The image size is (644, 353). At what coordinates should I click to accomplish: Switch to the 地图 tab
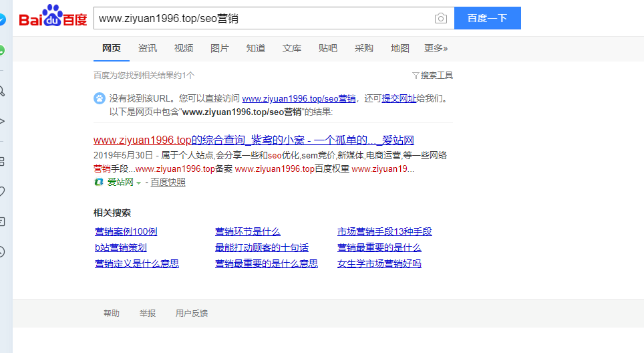(399, 49)
